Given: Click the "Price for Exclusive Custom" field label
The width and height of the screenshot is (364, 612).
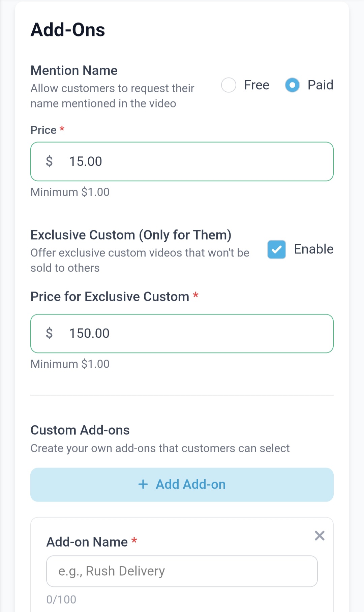Looking at the screenshot, I should tap(110, 297).
